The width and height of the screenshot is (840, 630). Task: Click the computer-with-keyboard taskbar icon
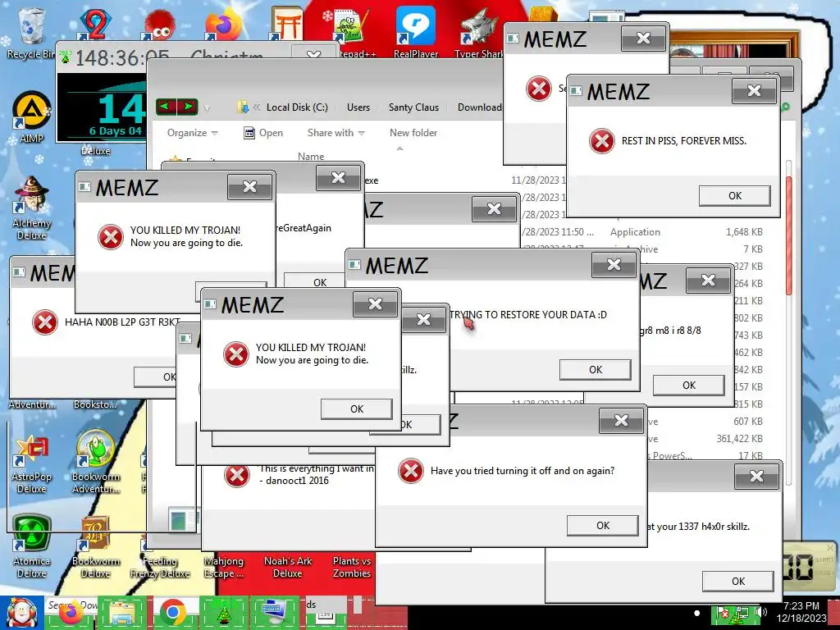pyautogui.click(x=274, y=613)
